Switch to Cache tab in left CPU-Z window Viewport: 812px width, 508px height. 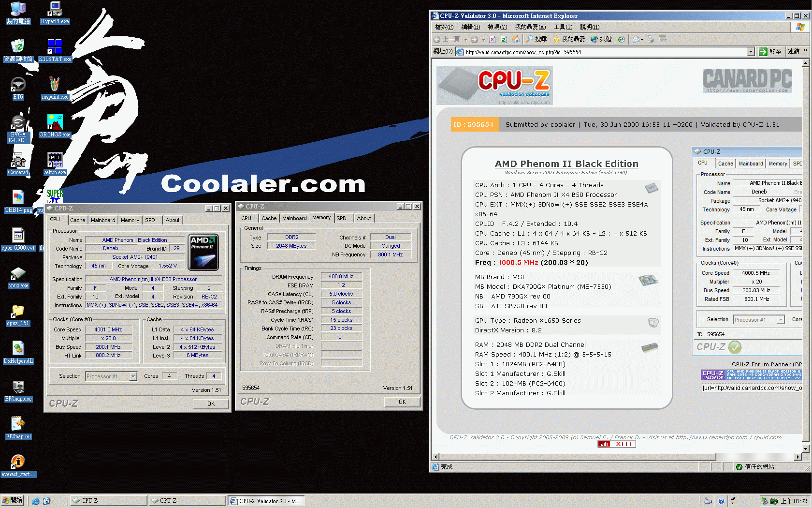(77, 220)
